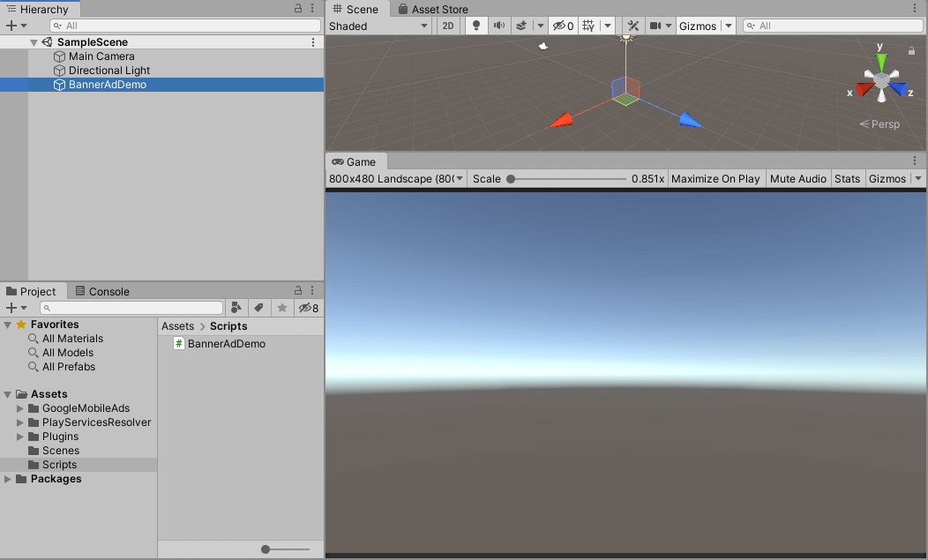The height and width of the screenshot is (560, 928).
Task: Open the Shaded draw mode dropdown
Action: tap(378, 26)
